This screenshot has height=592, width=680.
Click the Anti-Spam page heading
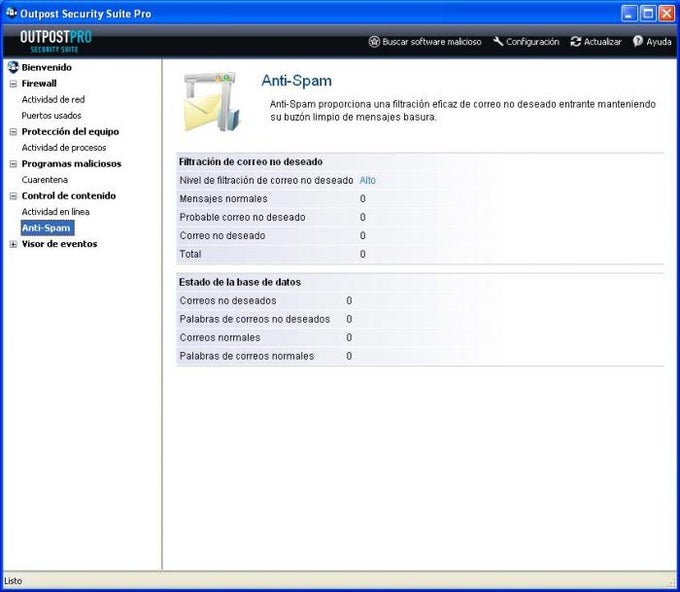297,81
